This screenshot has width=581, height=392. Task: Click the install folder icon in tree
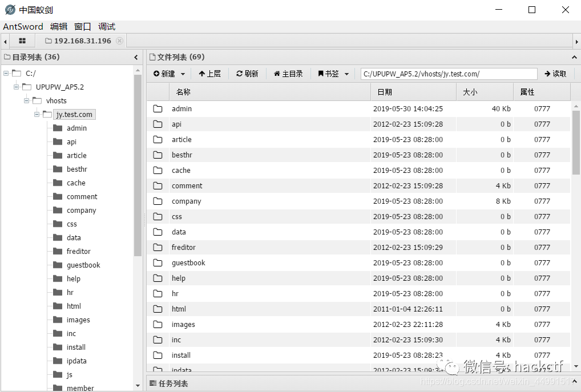click(58, 347)
